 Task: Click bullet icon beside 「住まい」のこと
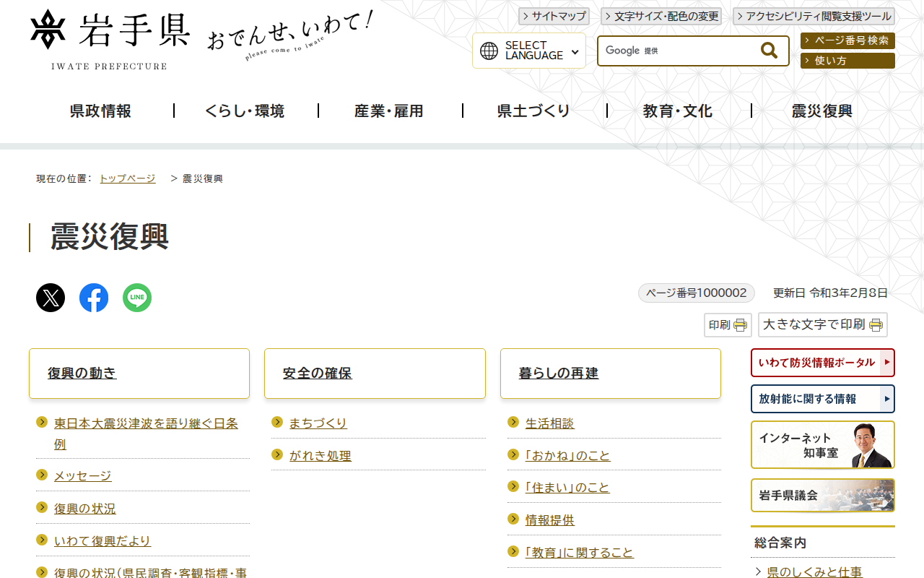pos(513,486)
